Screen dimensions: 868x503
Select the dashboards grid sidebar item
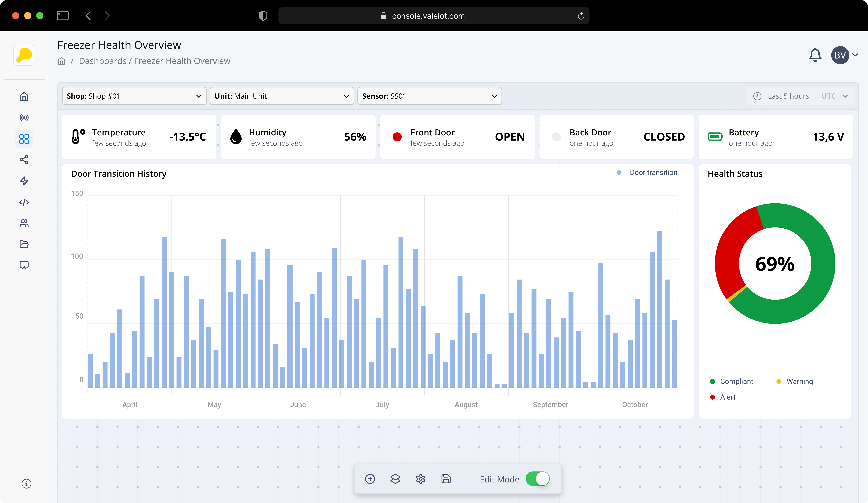pos(24,139)
